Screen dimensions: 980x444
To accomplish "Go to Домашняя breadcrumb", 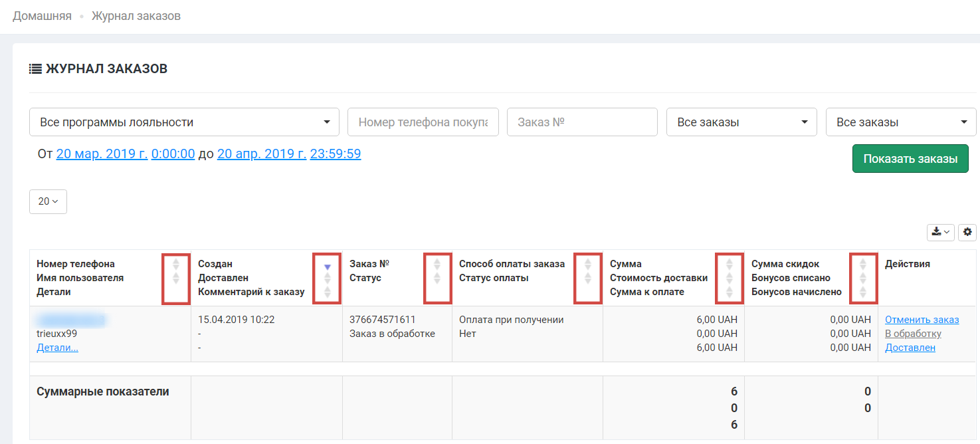I will 42,16.
